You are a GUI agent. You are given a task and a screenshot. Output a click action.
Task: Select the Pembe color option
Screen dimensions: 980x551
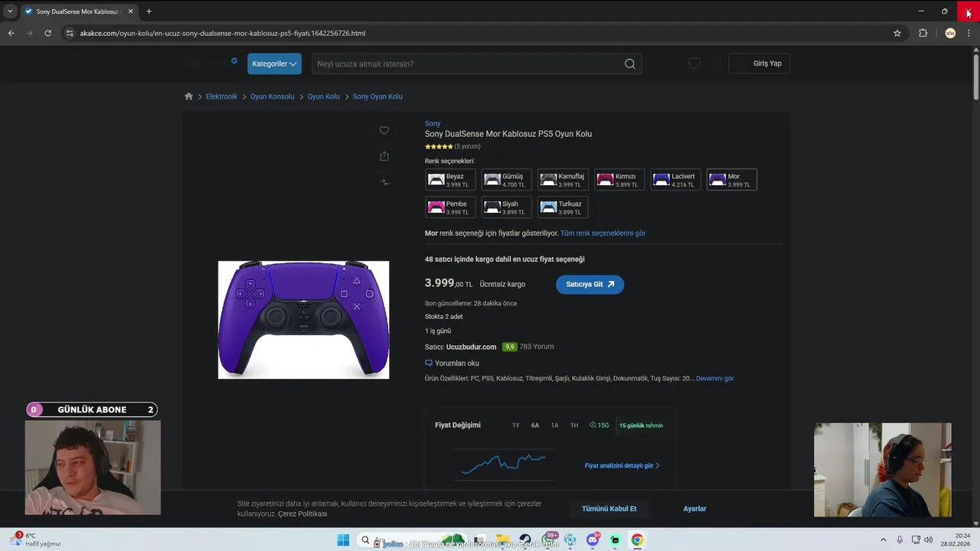coord(450,207)
